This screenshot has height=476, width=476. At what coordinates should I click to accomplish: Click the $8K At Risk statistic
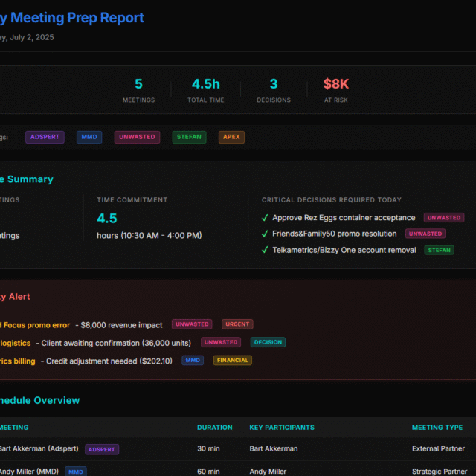click(336, 89)
